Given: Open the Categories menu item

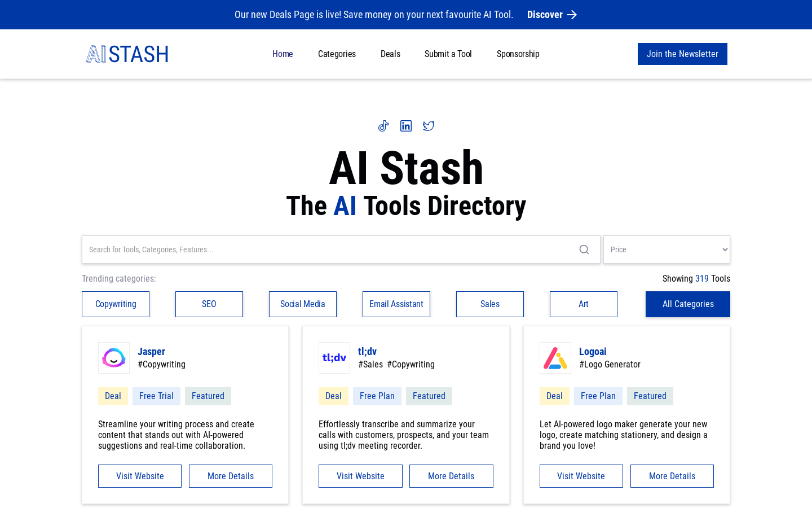Looking at the screenshot, I should click(337, 54).
